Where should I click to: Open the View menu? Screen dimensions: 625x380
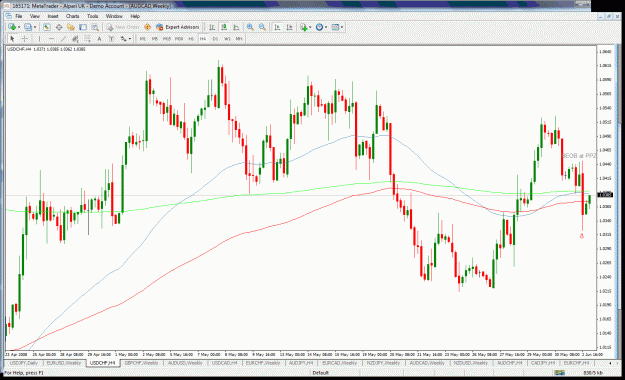[x=35, y=16]
